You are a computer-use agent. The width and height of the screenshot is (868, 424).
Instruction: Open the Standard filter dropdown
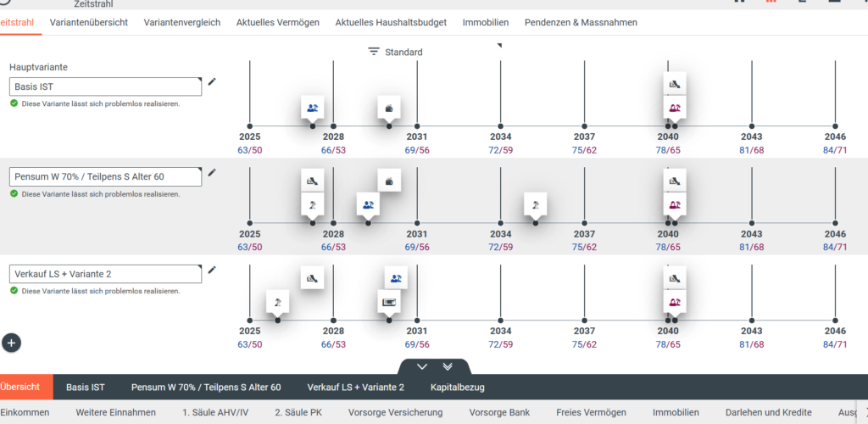pyautogui.click(x=395, y=52)
